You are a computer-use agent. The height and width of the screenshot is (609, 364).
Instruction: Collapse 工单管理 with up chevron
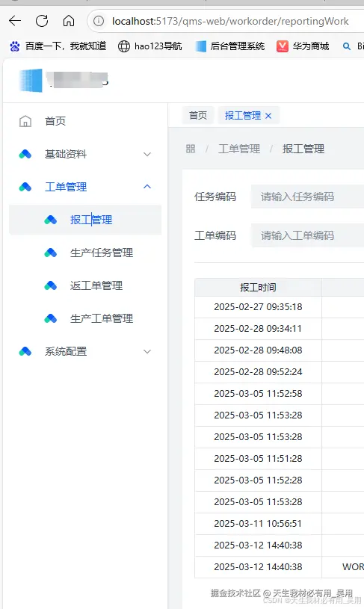point(146,187)
